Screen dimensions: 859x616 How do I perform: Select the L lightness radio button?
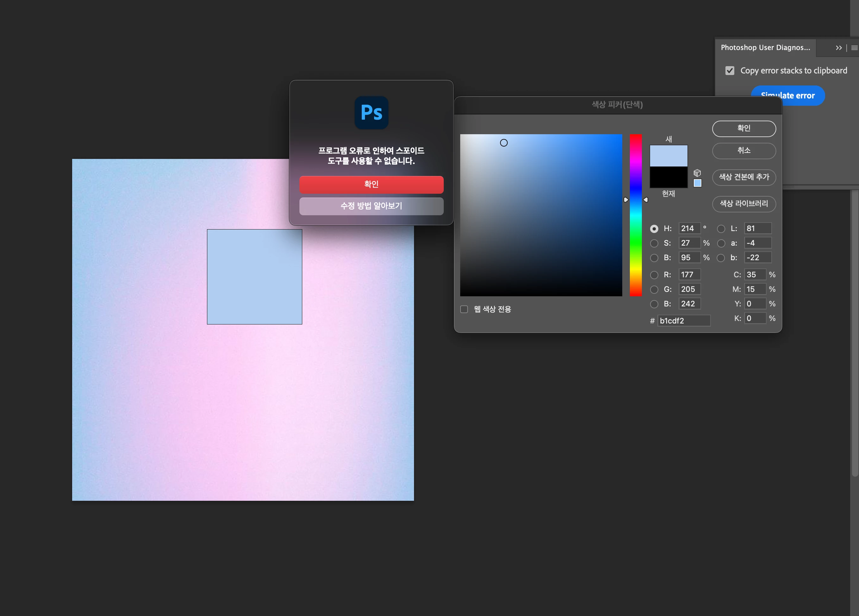click(x=721, y=229)
